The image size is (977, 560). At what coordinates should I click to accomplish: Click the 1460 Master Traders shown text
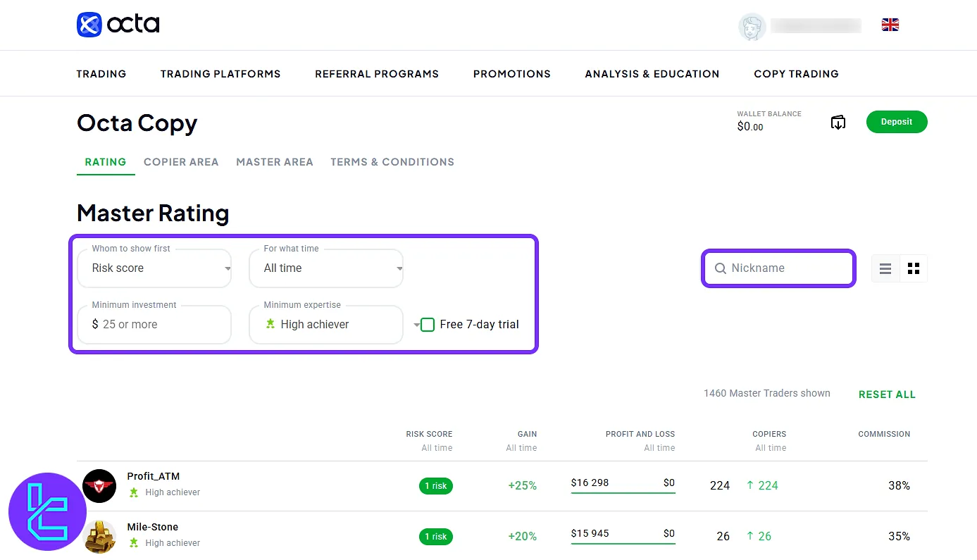pos(767,394)
